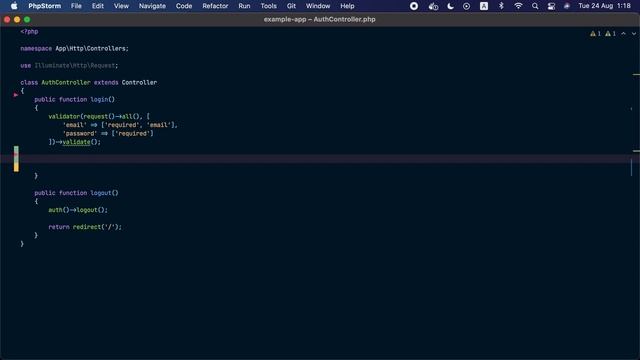Image resolution: width=640 pixels, height=360 pixels.
Task: Click the '<?php' opening tag
Action: tap(29, 31)
